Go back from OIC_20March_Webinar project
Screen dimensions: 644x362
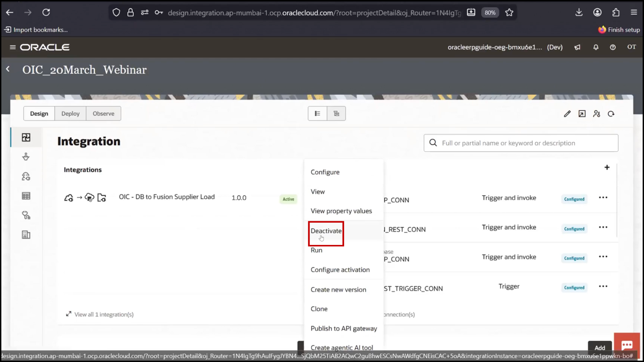(8, 69)
